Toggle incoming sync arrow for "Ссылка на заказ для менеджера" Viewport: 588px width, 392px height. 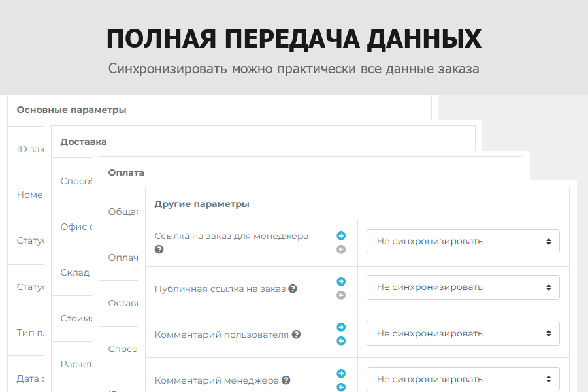pyautogui.click(x=340, y=250)
